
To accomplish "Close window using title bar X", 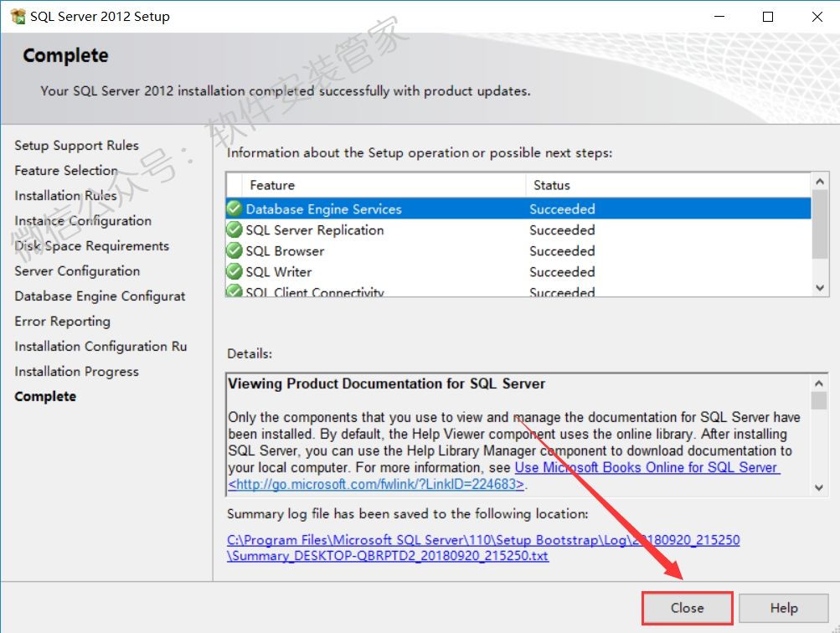I will click(817, 17).
